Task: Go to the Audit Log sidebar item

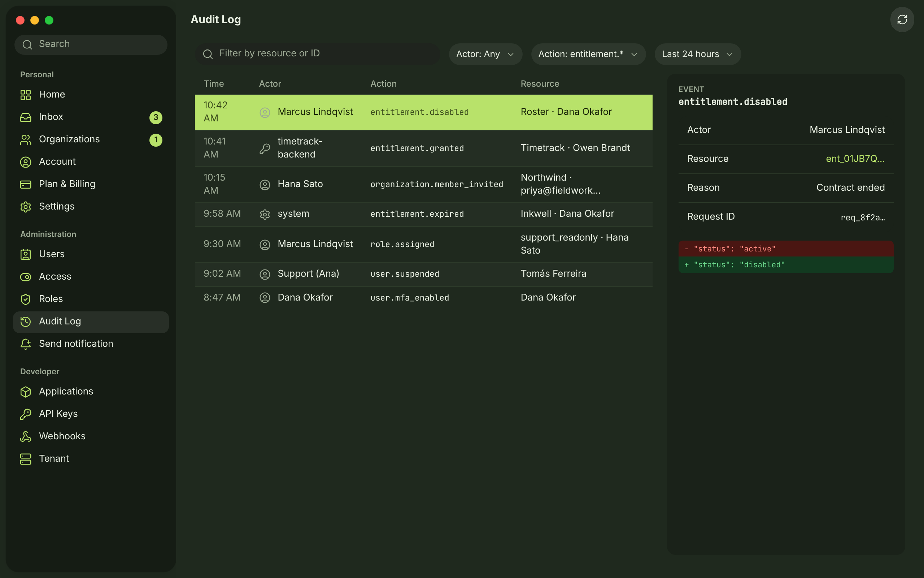Action: (x=91, y=322)
